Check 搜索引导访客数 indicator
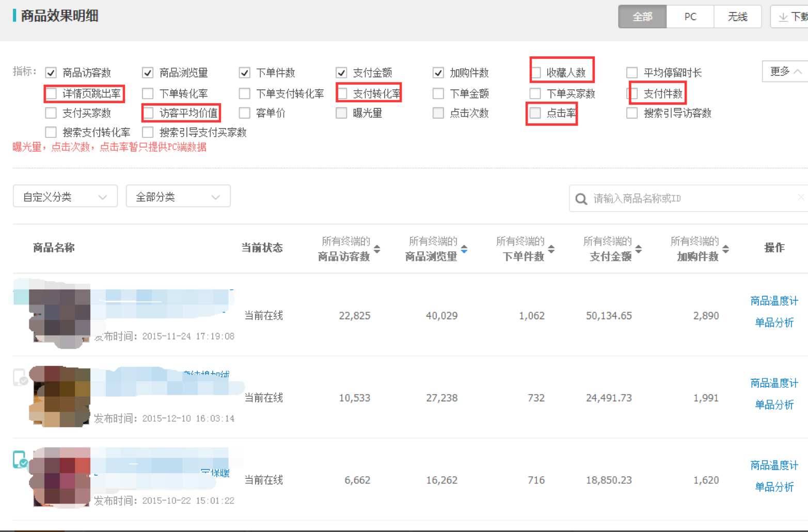This screenshot has height=532, width=808. [x=632, y=113]
